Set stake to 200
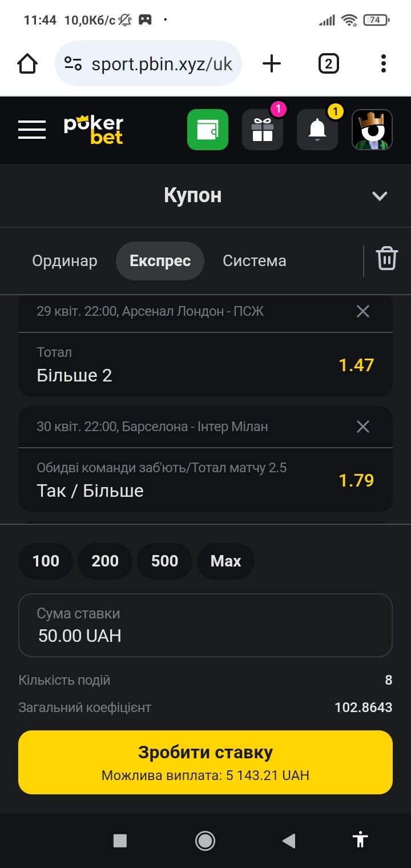Screen dimensions: 411x868 (x=105, y=561)
